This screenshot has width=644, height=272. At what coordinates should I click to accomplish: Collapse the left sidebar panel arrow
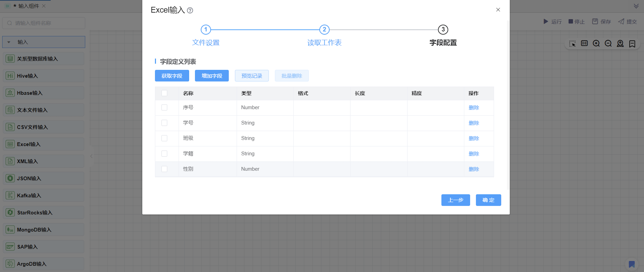[x=91, y=156]
